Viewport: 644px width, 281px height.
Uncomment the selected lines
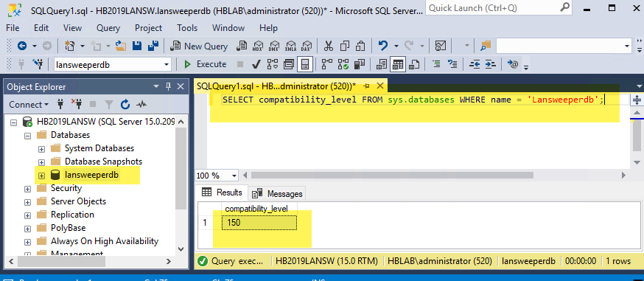coord(452,64)
